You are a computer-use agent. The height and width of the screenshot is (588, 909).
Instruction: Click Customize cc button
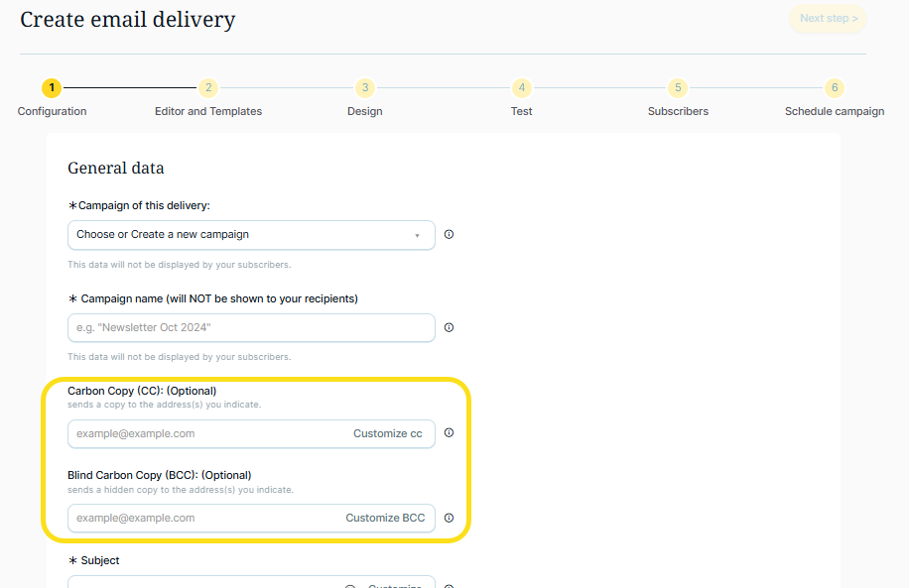coord(387,433)
